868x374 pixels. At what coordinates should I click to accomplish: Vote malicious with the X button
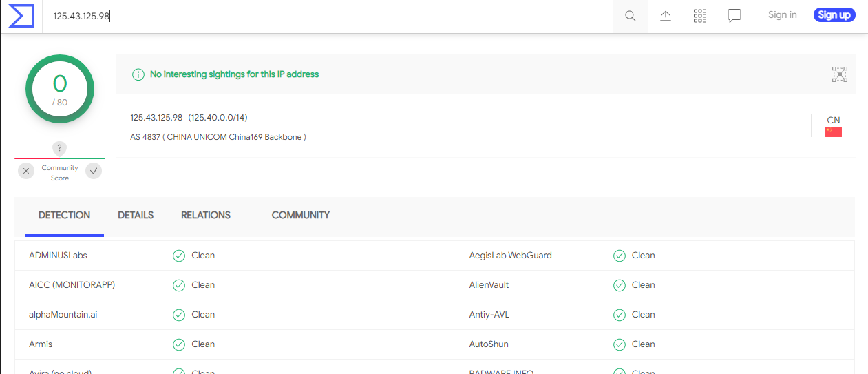[26, 172]
